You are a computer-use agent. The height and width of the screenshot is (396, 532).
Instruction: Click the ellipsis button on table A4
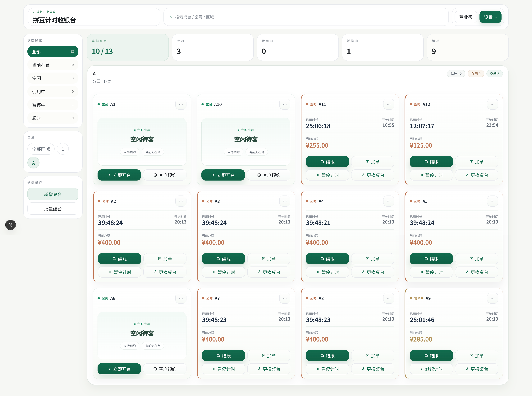(x=388, y=201)
